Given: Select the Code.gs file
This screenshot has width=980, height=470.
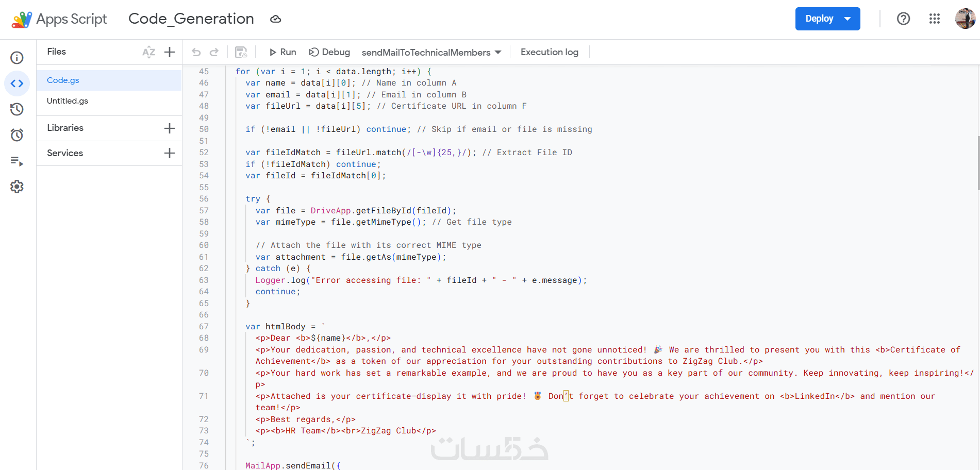Looking at the screenshot, I should click(x=109, y=80).
